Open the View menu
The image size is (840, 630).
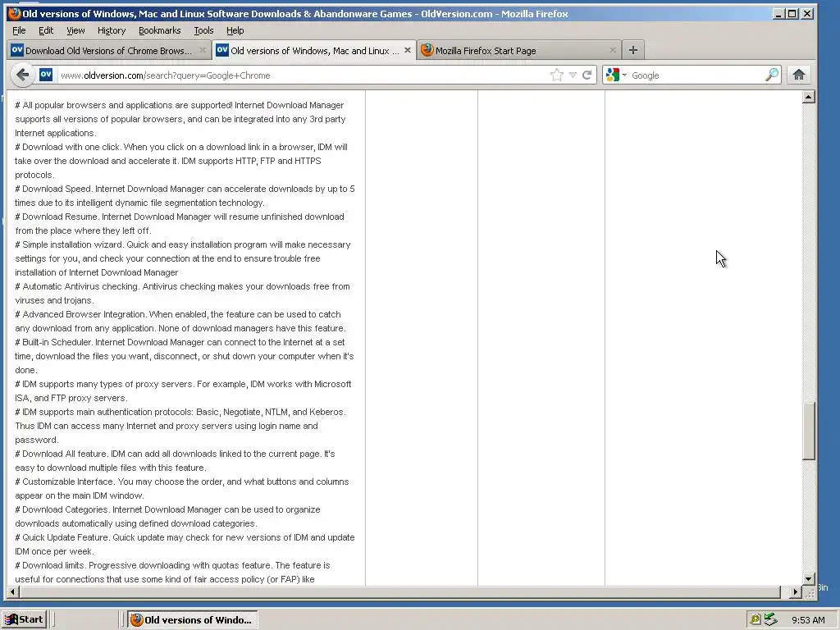75,30
